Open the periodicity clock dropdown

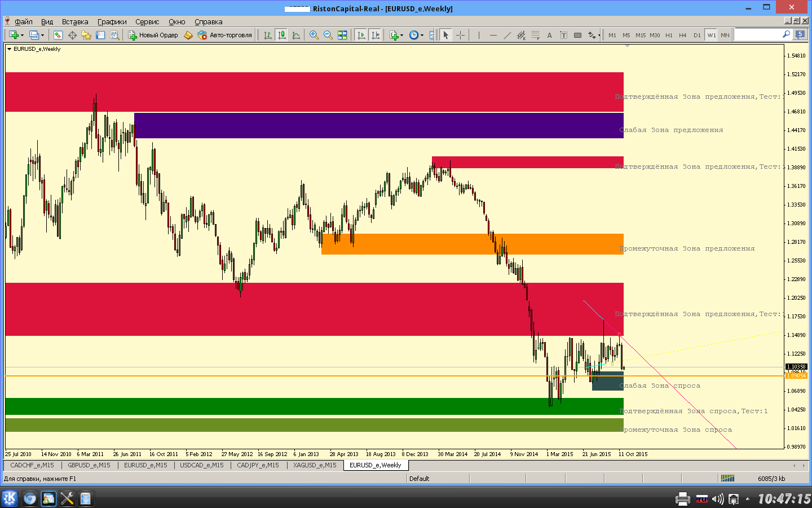(x=422, y=36)
